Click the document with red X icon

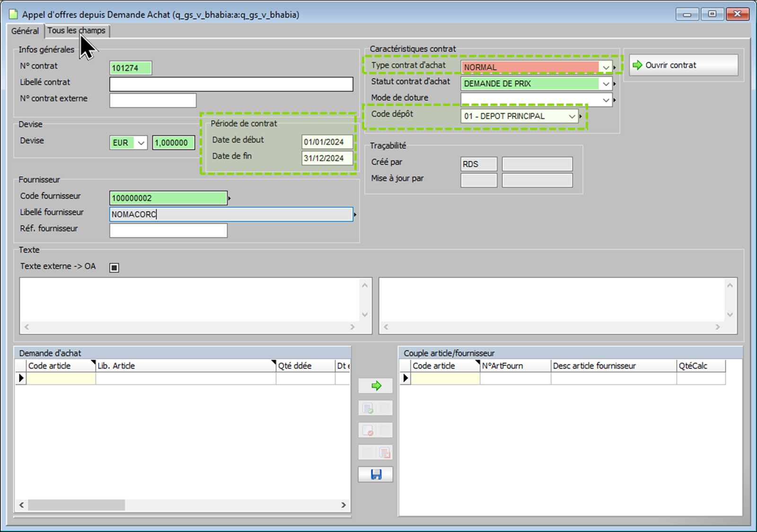(384, 453)
